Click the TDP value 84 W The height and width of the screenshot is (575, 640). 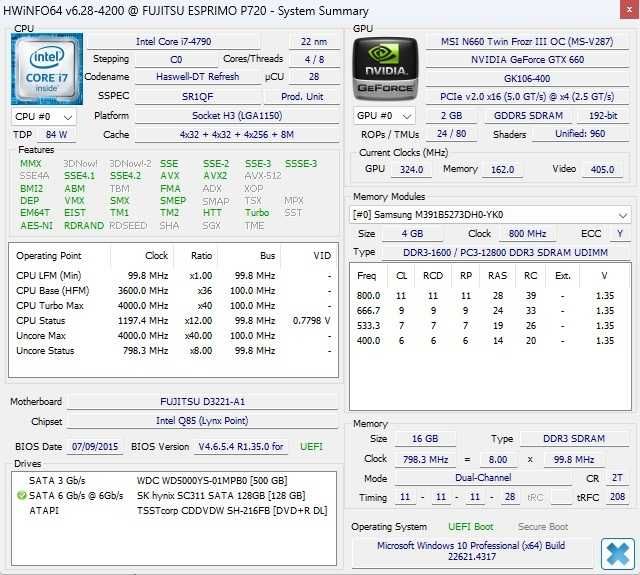(x=56, y=135)
